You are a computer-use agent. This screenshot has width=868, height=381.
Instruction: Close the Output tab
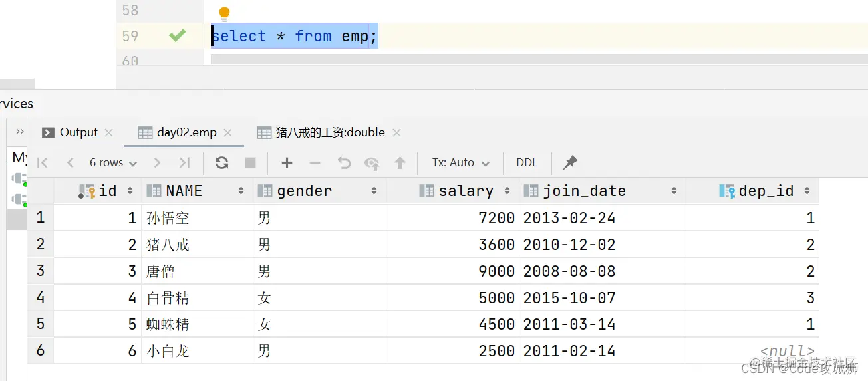point(109,132)
